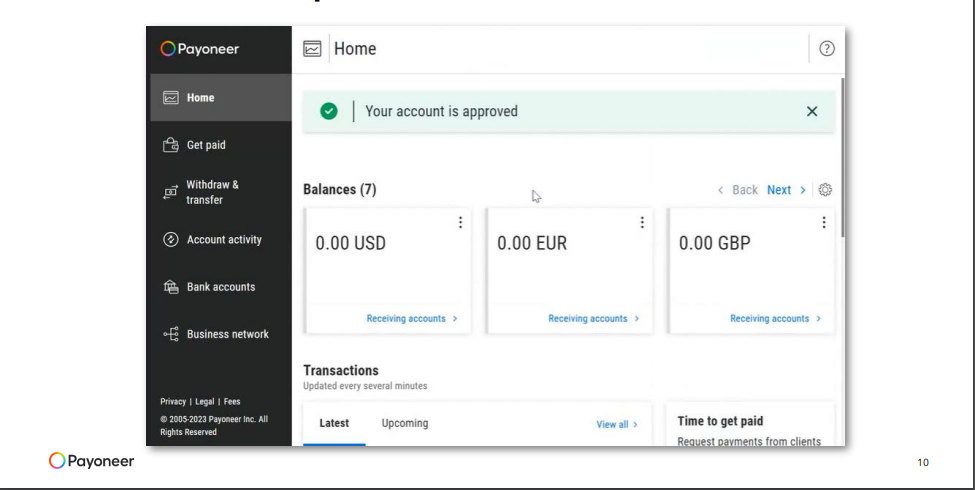Open the USD balance three-dot menu
The image size is (975, 490).
tap(460, 223)
